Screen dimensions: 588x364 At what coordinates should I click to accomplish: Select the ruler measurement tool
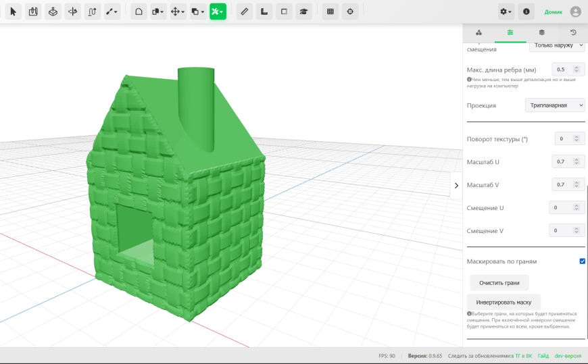[244, 11]
